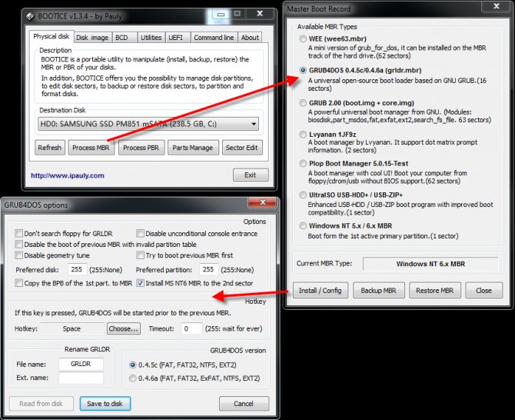The image size is (515, 420).
Task: Click the Preferred disk input field
Action: point(77,269)
